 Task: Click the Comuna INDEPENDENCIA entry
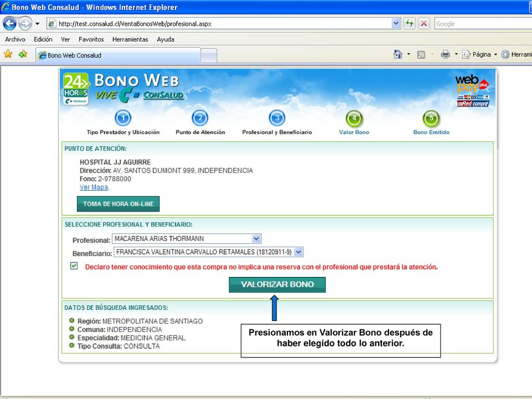click(x=119, y=330)
